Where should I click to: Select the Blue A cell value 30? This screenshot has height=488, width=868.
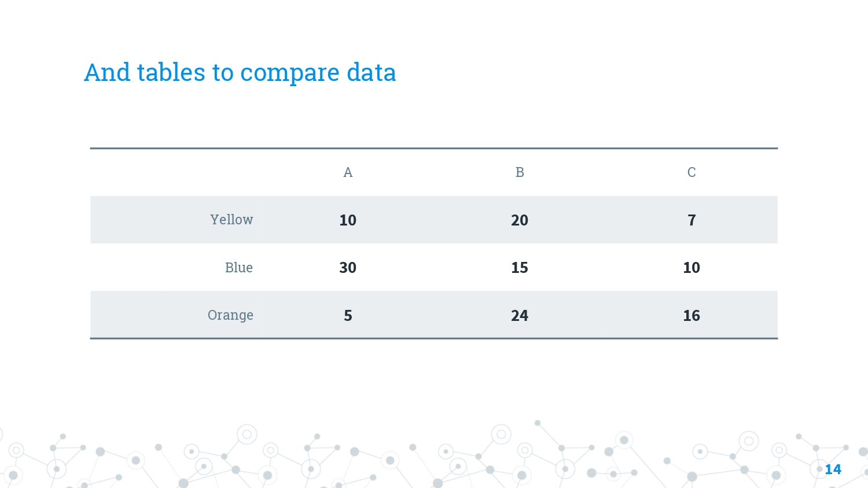click(x=348, y=268)
